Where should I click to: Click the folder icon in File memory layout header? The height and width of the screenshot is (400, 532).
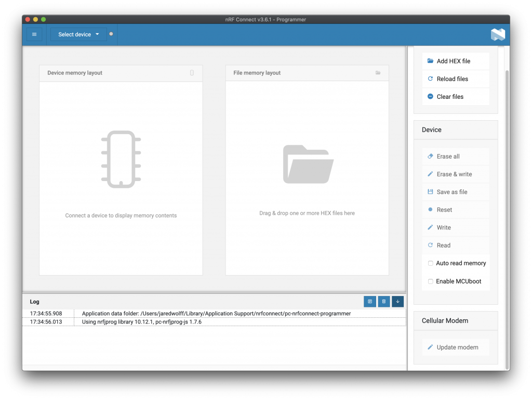click(x=378, y=73)
